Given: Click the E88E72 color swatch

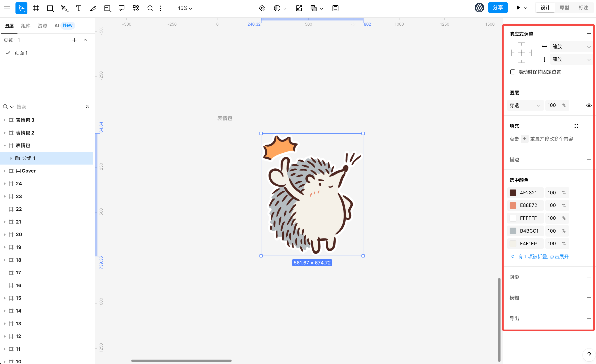Looking at the screenshot, I should 513,205.
